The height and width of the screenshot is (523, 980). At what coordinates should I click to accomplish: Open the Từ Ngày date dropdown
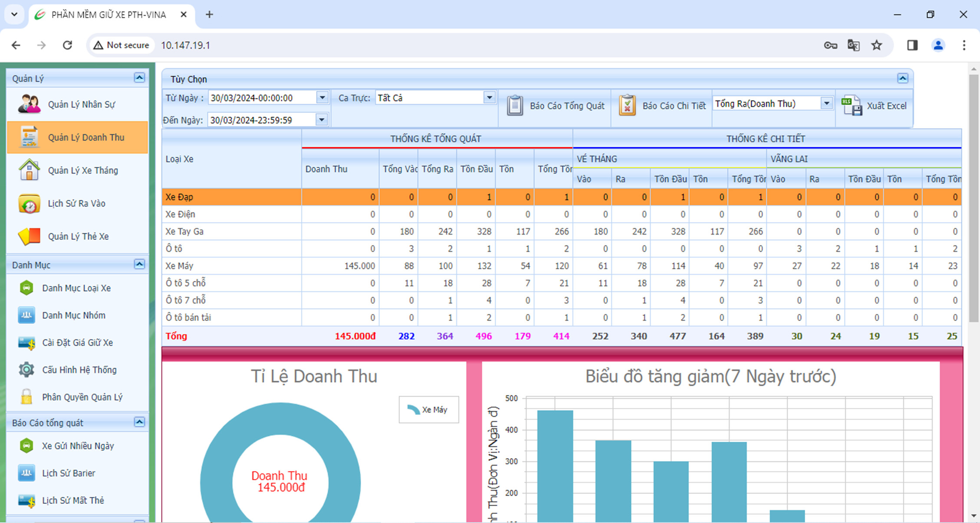pyautogui.click(x=322, y=98)
